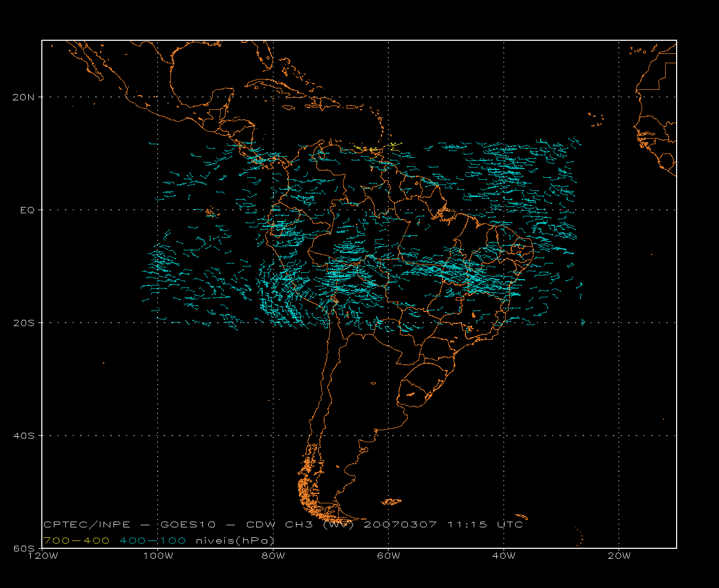Click the yellow 700-400 legend entry

coord(76,540)
